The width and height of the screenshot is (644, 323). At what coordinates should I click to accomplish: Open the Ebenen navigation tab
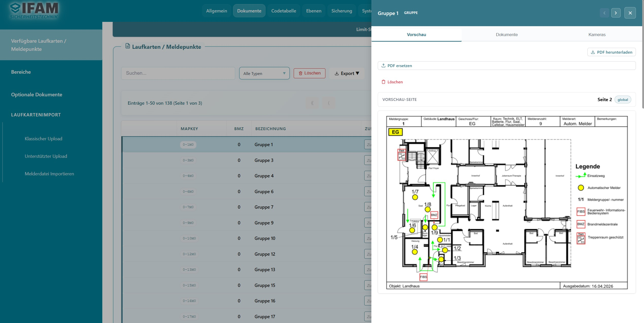click(314, 11)
